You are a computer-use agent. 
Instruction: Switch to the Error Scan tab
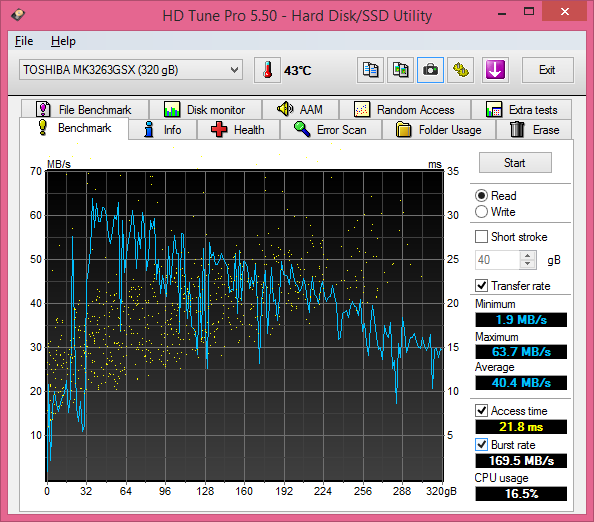331,130
